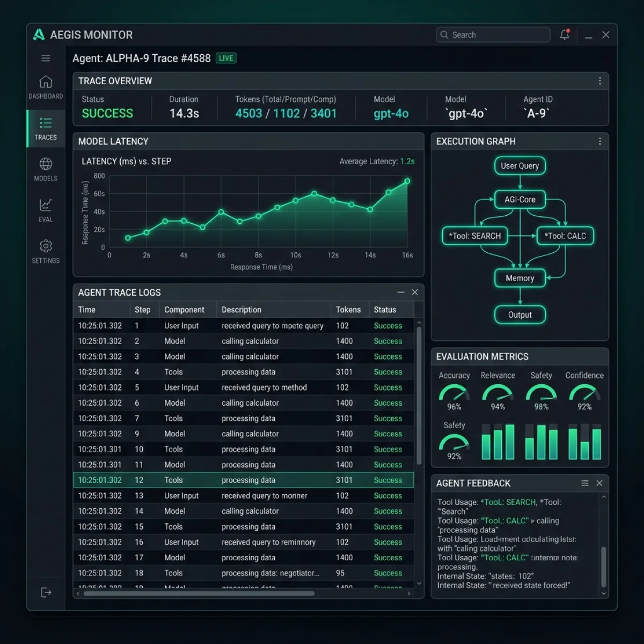
Task: Click the LIVE status badge
Action: tap(226, 58)
